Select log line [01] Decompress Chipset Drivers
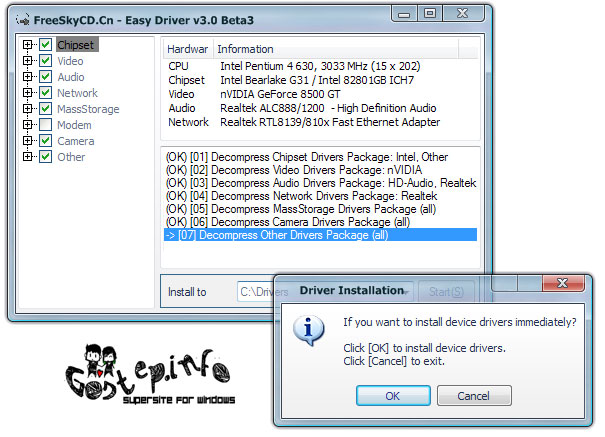The width and height of the screenshot is (605, 437). click(320, 157)
